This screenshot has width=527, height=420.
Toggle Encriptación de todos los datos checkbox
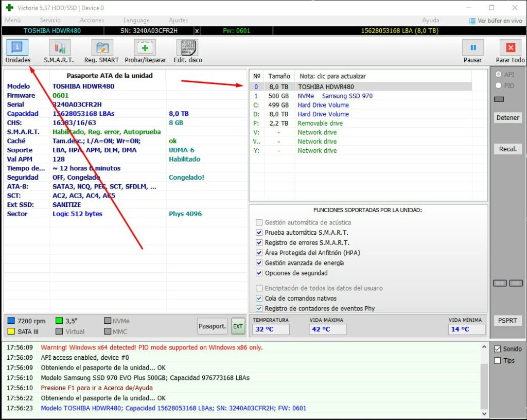[x=259, y=288]
